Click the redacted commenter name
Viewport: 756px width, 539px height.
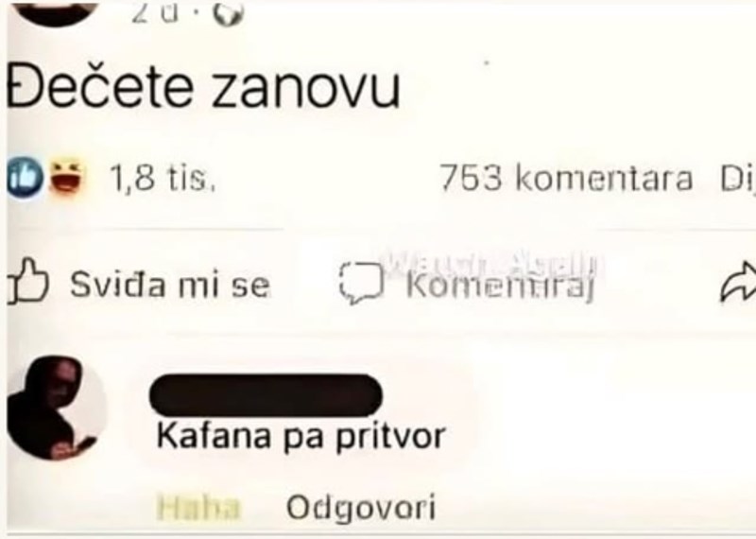pyautogui.click(x=266, y=394)
